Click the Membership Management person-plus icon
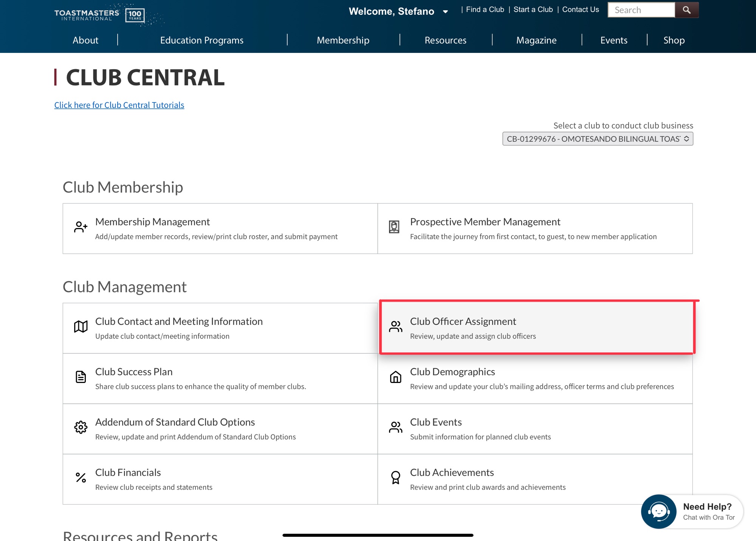756x541 pixels. click(x=81, y=227)
